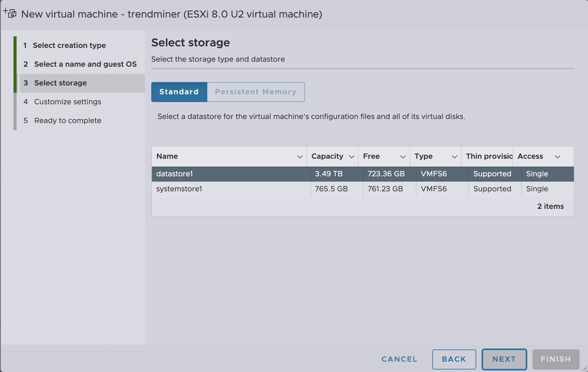Click the disabled Finish button
The height and width of the screenshot is (372, 588).
pos(554,359)
